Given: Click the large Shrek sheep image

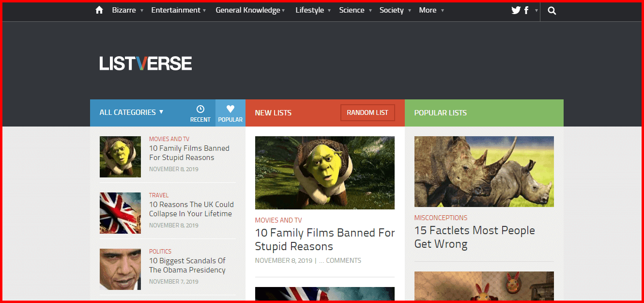Looking at the screenshot, I should (325, 173).
